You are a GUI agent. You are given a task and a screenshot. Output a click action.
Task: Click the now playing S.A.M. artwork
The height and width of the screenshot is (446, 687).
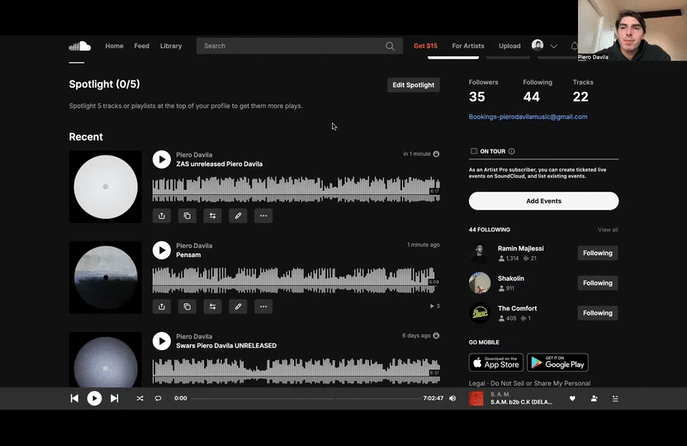pyautogui.click(x=476, y=398)
